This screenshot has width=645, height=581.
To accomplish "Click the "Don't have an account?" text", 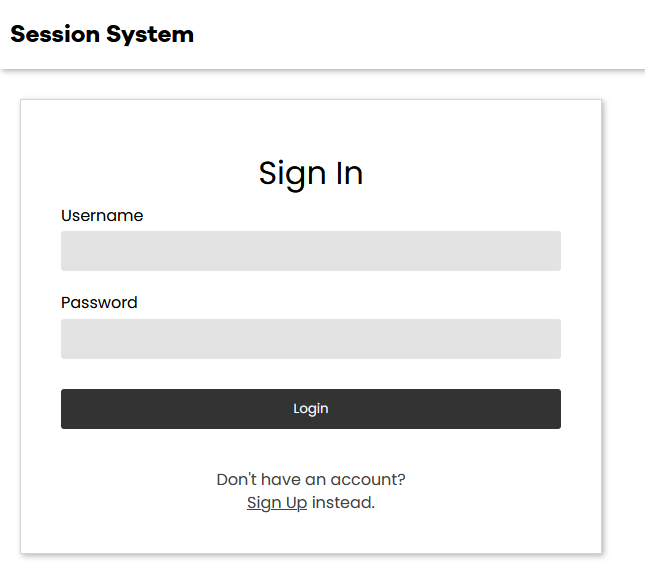I will tap(310, 480).
